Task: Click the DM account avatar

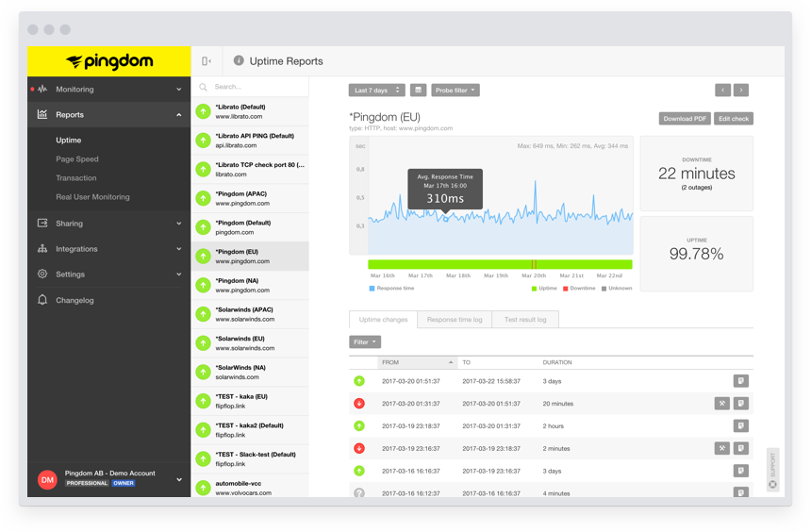Action: pyautogui.click(x=47, y=480)
